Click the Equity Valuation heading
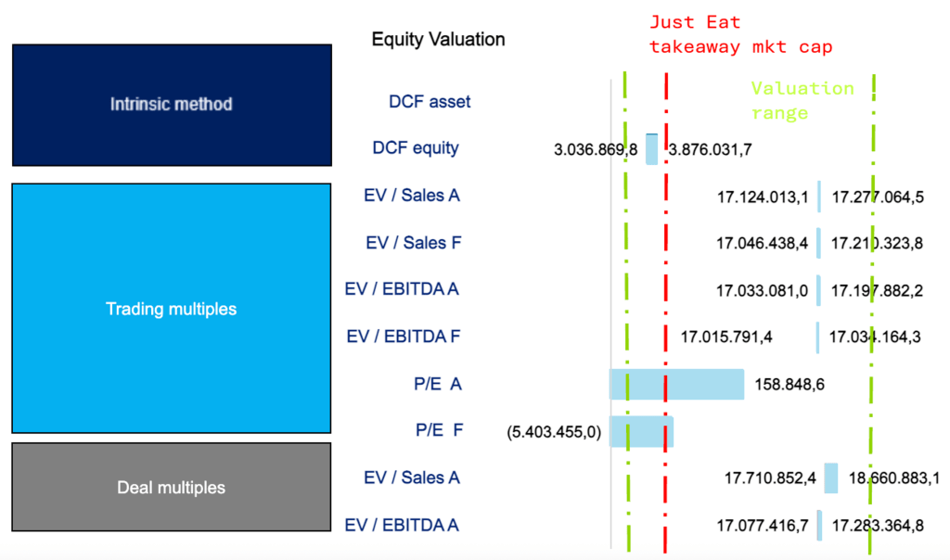Screen dimensions: 950x560 point(438,40)
